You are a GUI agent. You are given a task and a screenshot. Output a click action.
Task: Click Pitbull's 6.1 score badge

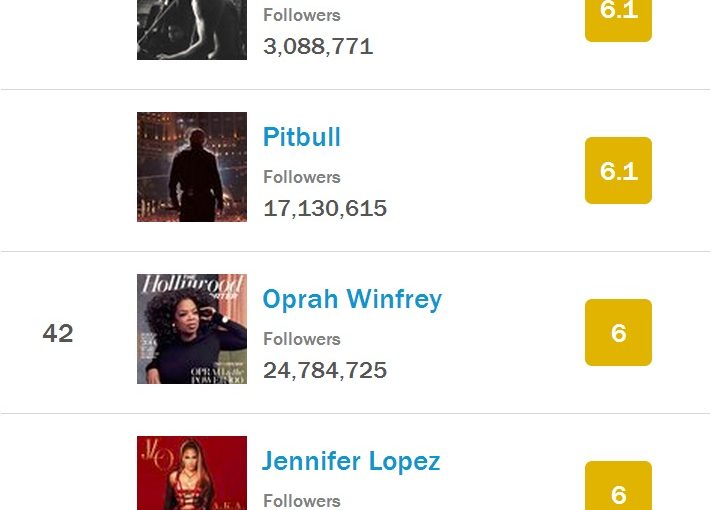click(618, 170)
